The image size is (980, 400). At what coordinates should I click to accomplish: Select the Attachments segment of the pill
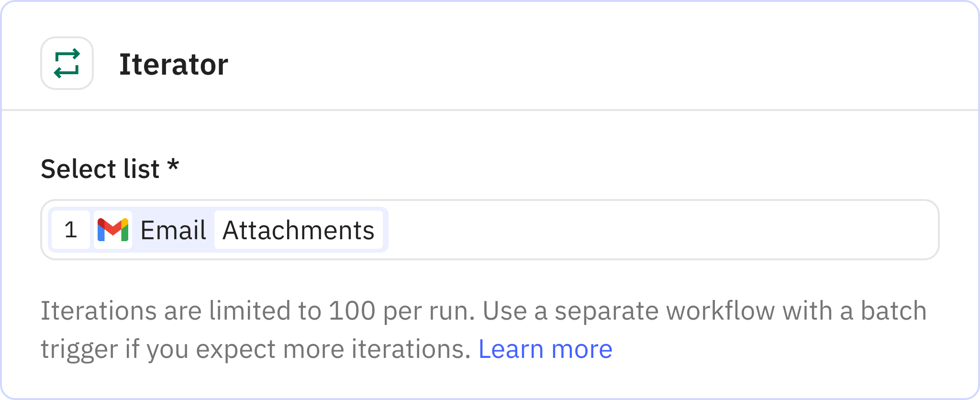tap(298, 230)
